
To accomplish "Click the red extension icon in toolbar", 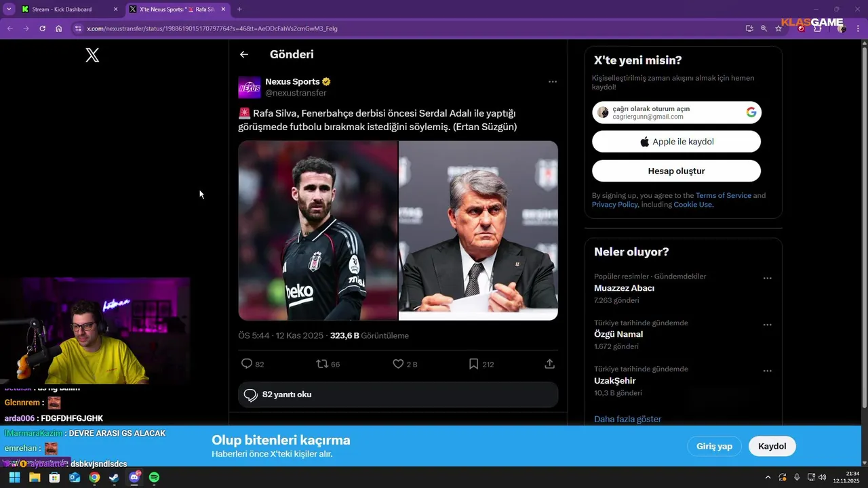I will click(801, 28).
